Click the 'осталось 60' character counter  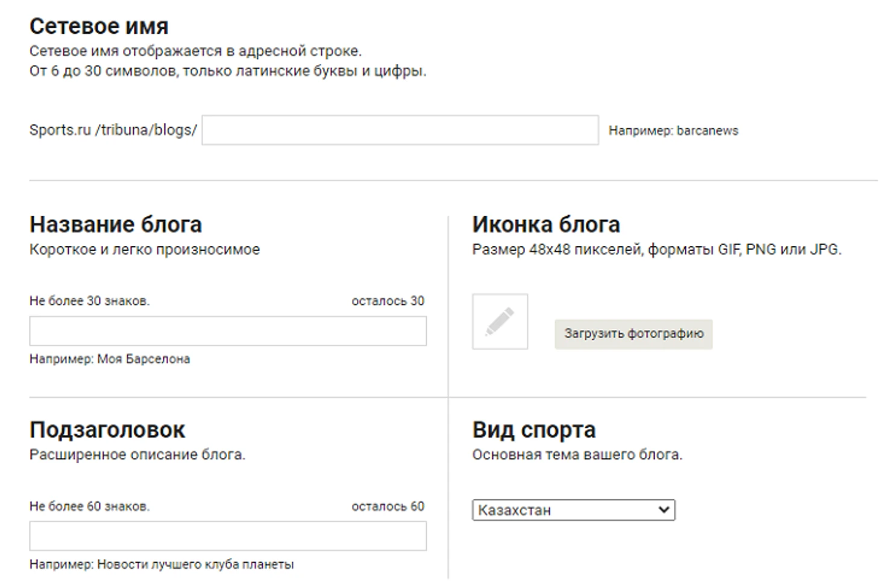click(x=388, y=507)
